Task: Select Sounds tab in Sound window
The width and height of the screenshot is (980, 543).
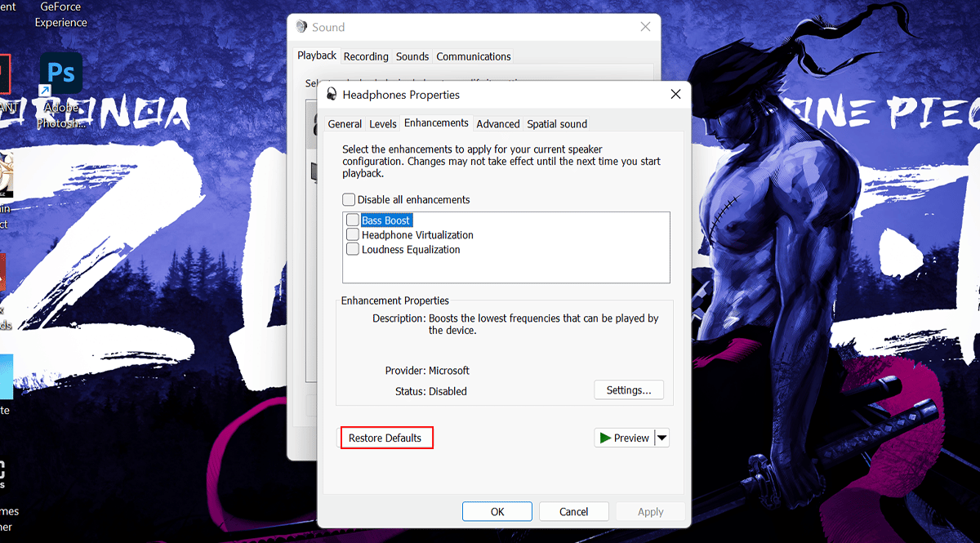Action: 412,56
